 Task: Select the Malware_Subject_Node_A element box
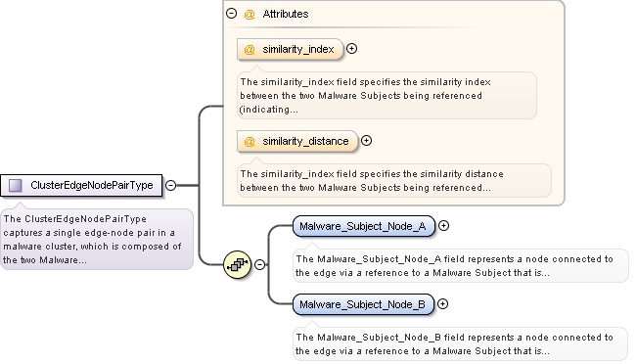coord(363,226)
